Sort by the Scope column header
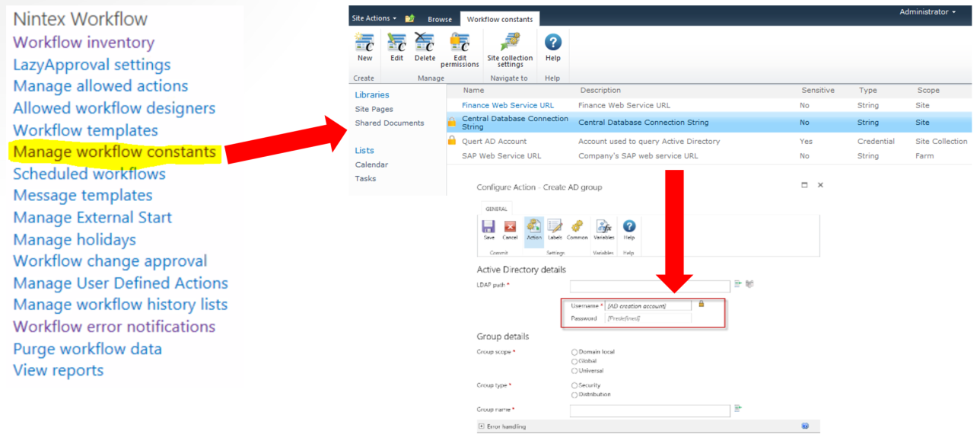Screen dimensions: 980x441 pos(928,90)
